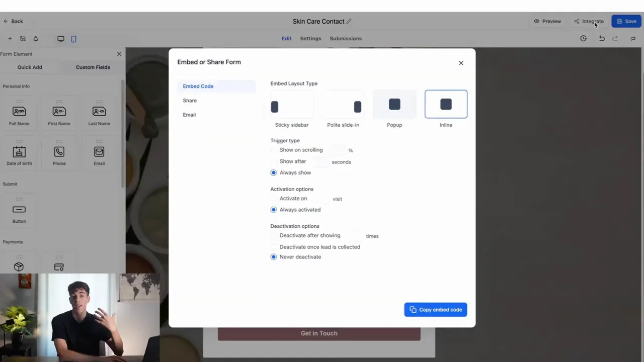Click the Personal Info section heading
The height and width of the screenshot is (362, 644).
point(16,86)
